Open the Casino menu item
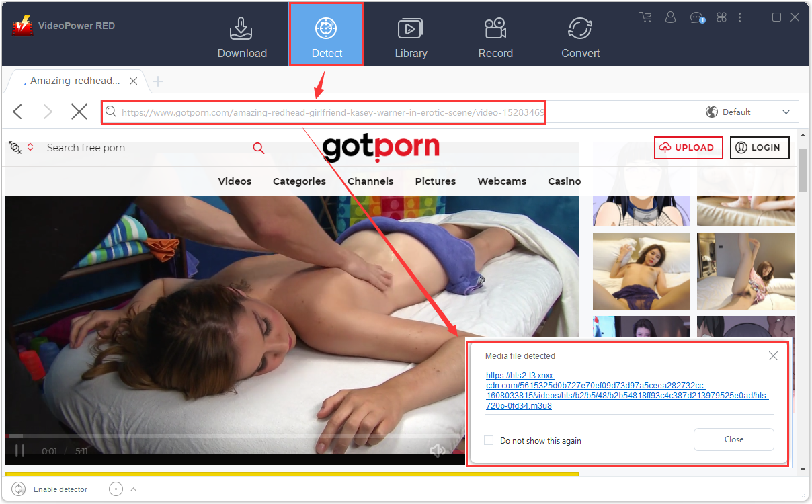812x504 pixels. 564,181
